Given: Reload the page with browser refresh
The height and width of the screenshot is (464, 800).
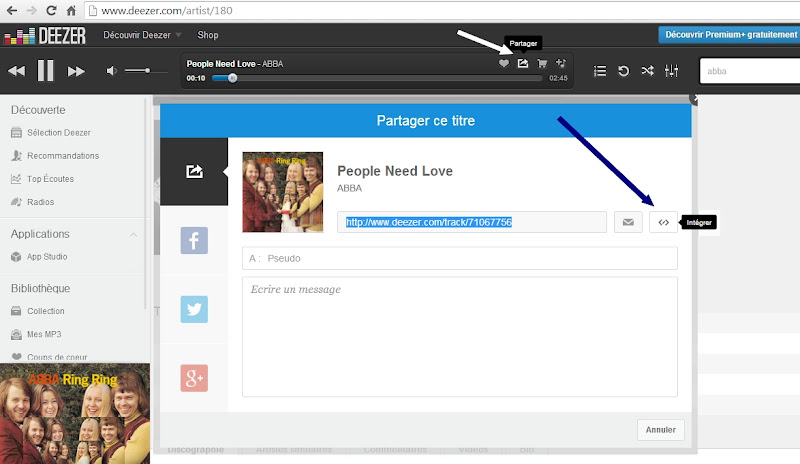Looking at the screenshot, I should point(51,10).
